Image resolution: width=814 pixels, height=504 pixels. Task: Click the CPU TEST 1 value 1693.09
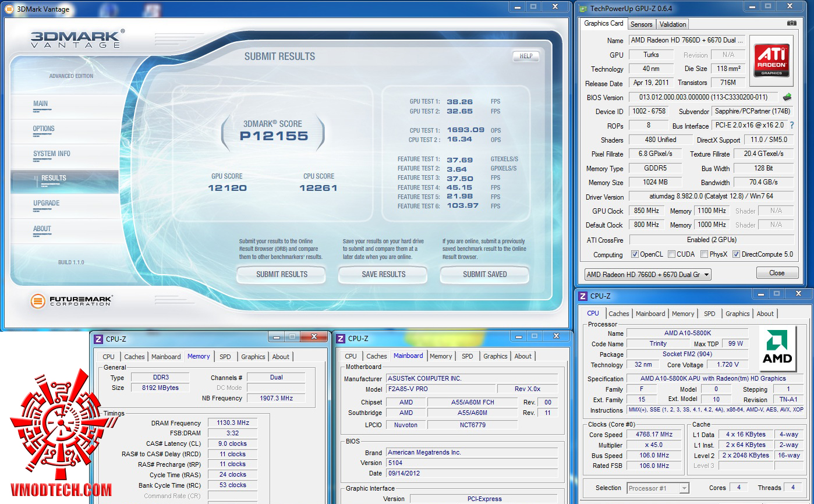pyautogui.click(x=465, y=130)
